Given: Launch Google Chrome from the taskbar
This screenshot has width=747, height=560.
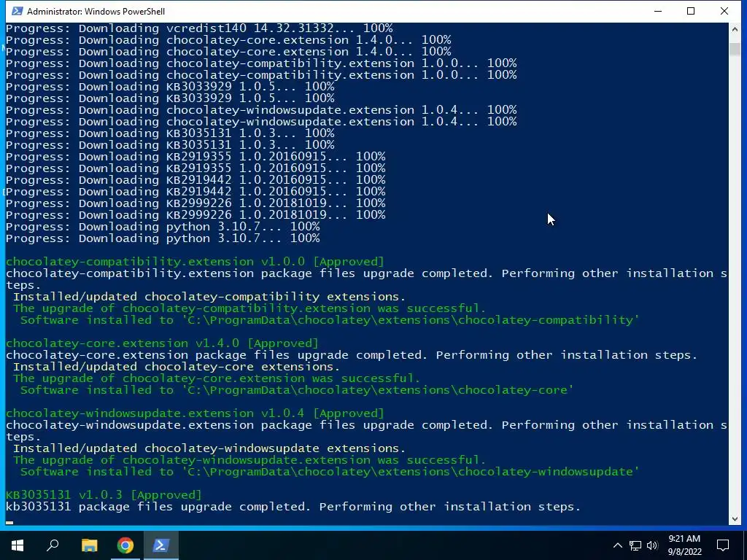Looking at the screenshot, I should click(x=125, y=545).
